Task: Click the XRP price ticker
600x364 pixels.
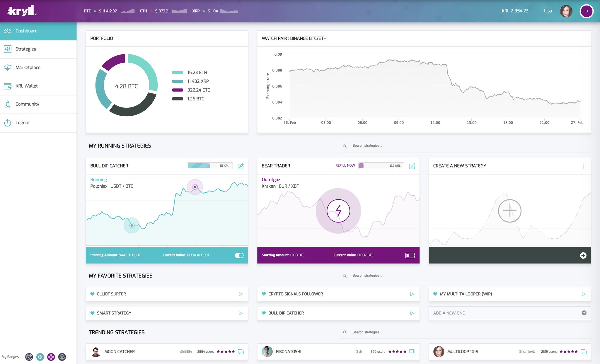Action: (215, 11)
